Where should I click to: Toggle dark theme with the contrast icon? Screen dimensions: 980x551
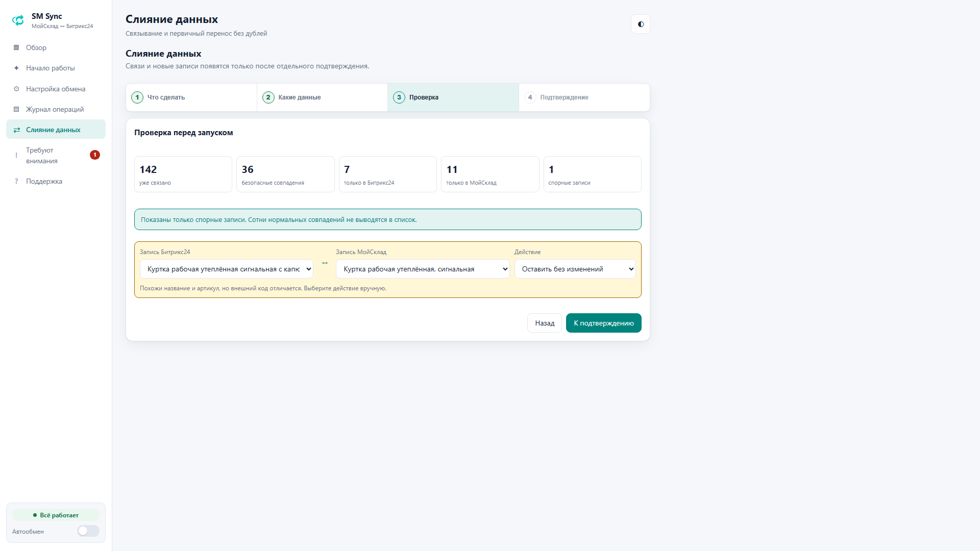pyautogui.click(x=641, y=24)
